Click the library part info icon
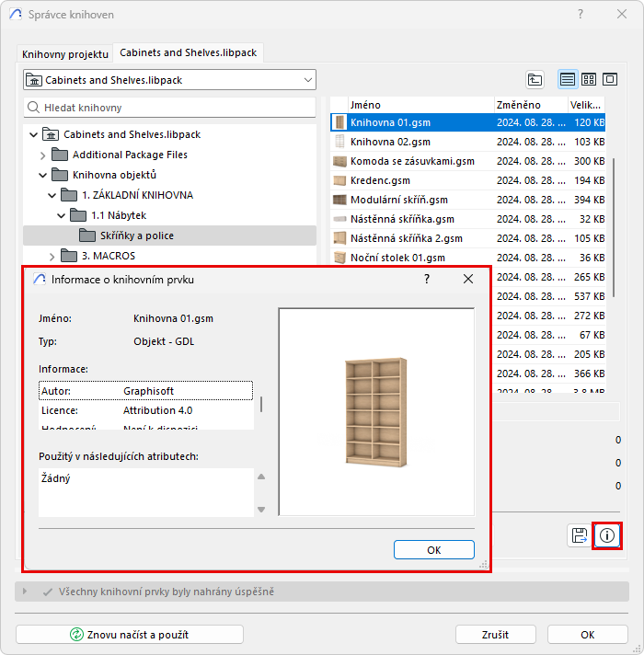Screen dimensions: 644x655 click(x=607, y=535)
